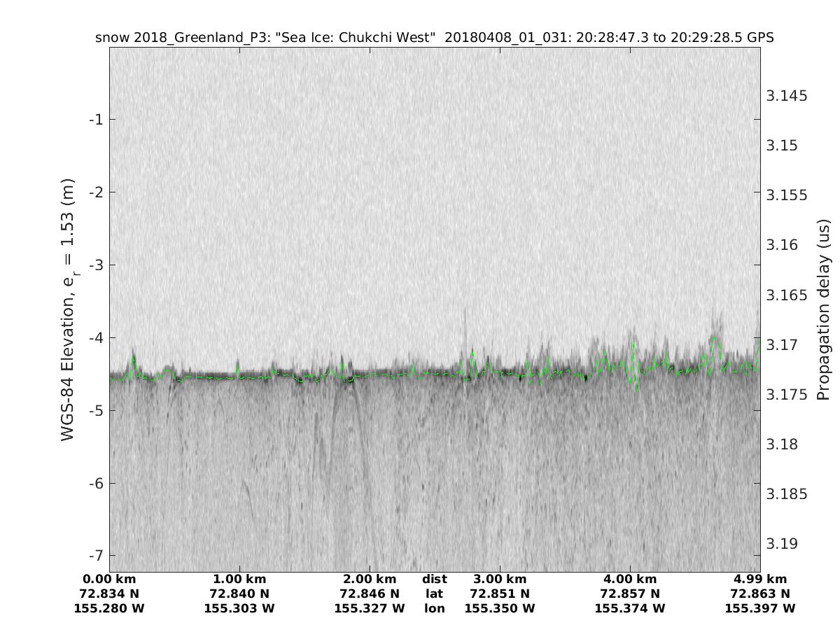Click the -7 elevation tick label

click(x=96, y=555)
